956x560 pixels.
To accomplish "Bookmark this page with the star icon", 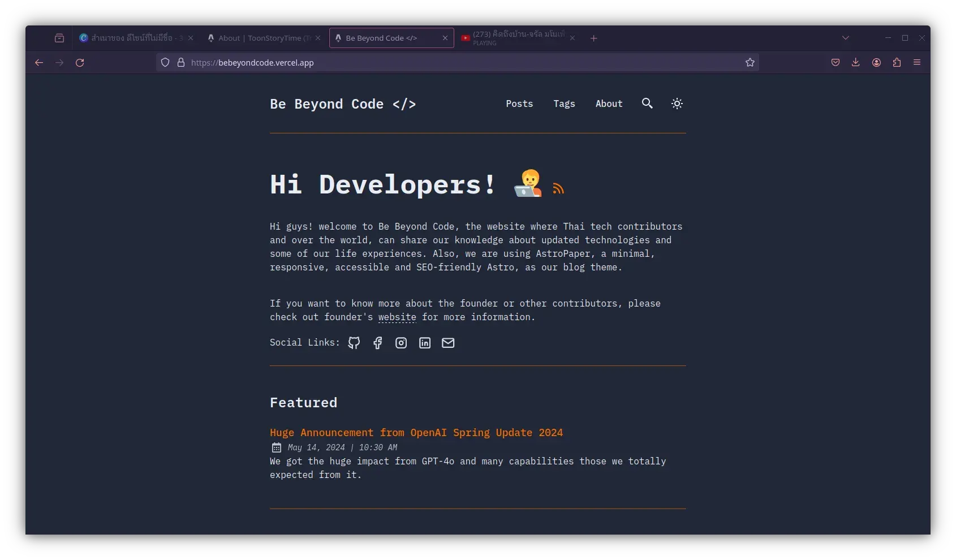I will (x=750, y=62).
